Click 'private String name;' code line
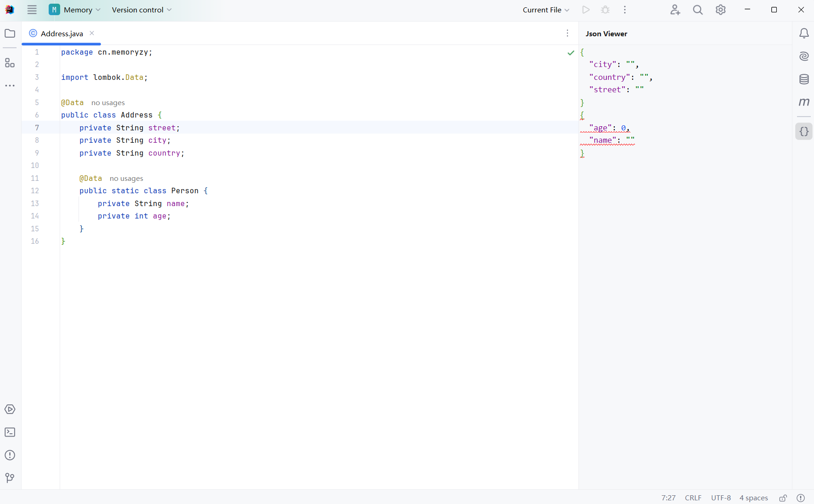 coord(143,204)
